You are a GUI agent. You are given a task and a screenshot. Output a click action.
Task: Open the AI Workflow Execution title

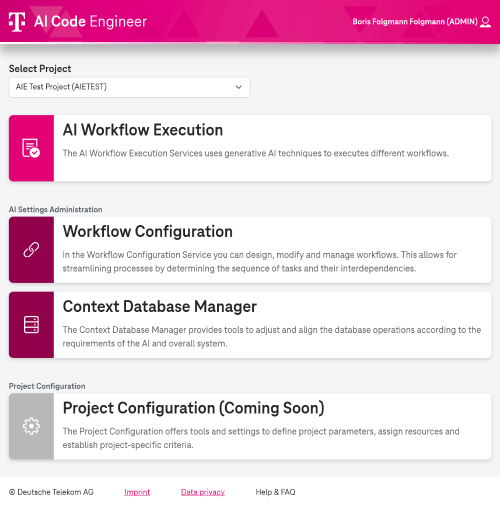143,130
